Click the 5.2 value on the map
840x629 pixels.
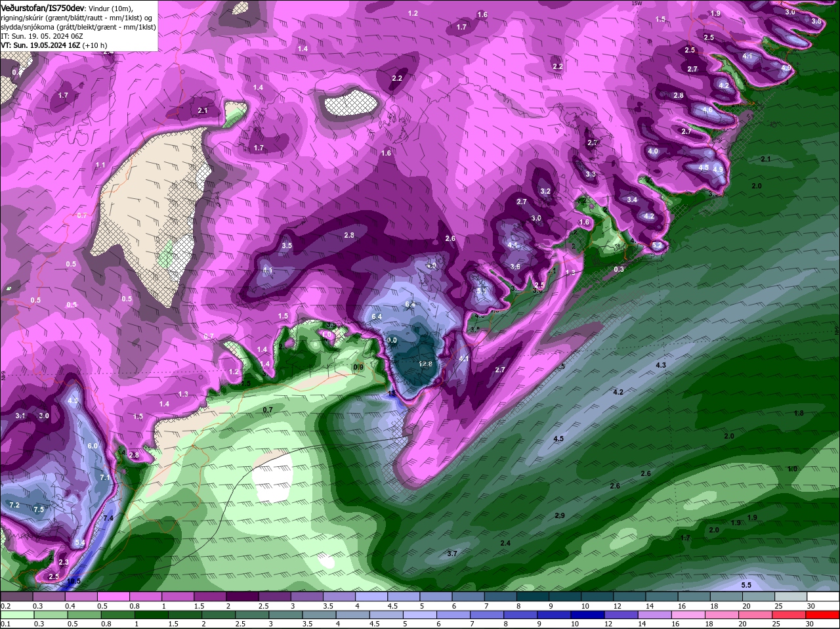click(658, 246)
